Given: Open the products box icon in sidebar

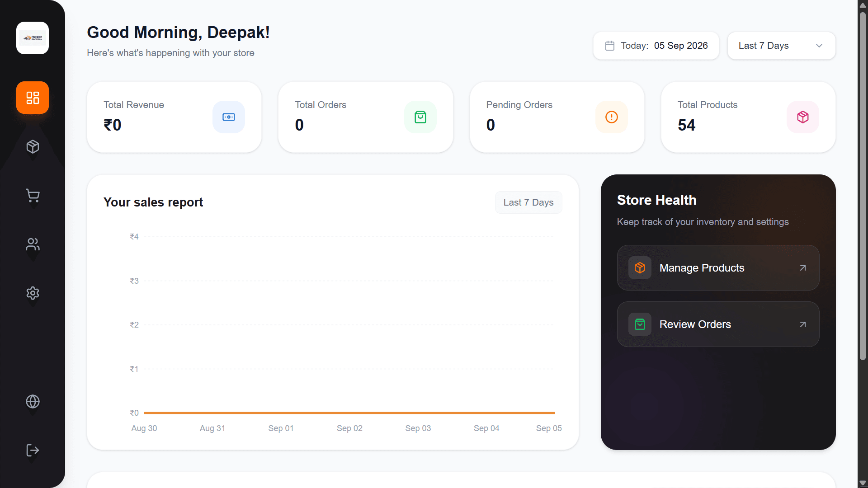Looking at the screenshot, I should click(x=33, y=146).
